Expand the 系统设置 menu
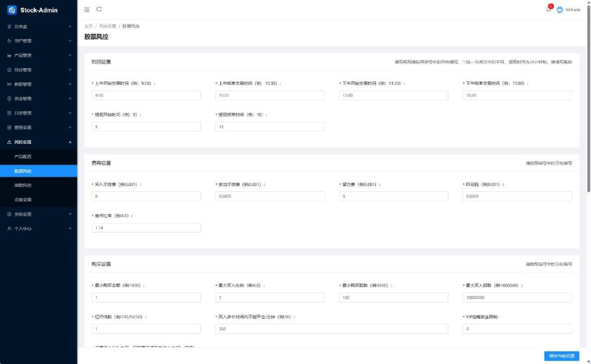 (x=69, y=214)
